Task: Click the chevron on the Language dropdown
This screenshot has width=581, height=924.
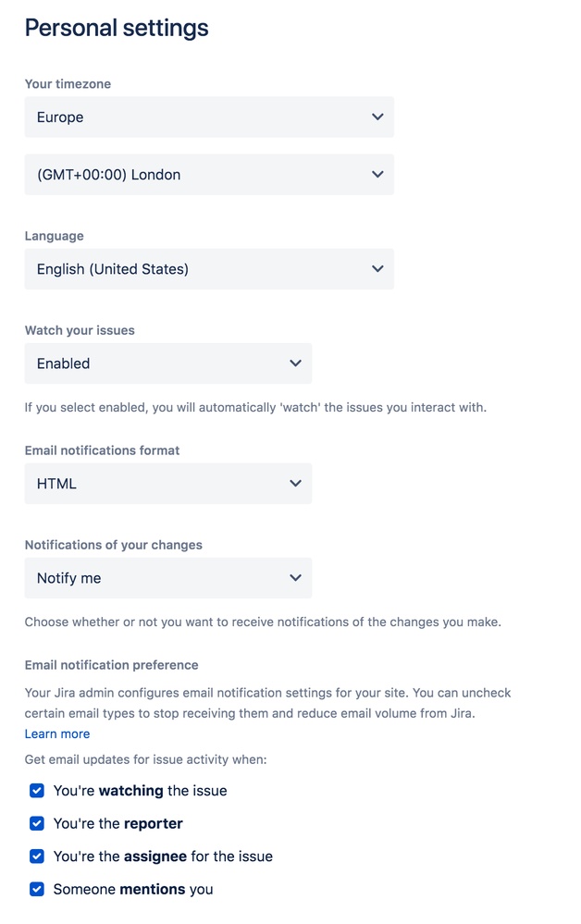Action: point(377,269)
